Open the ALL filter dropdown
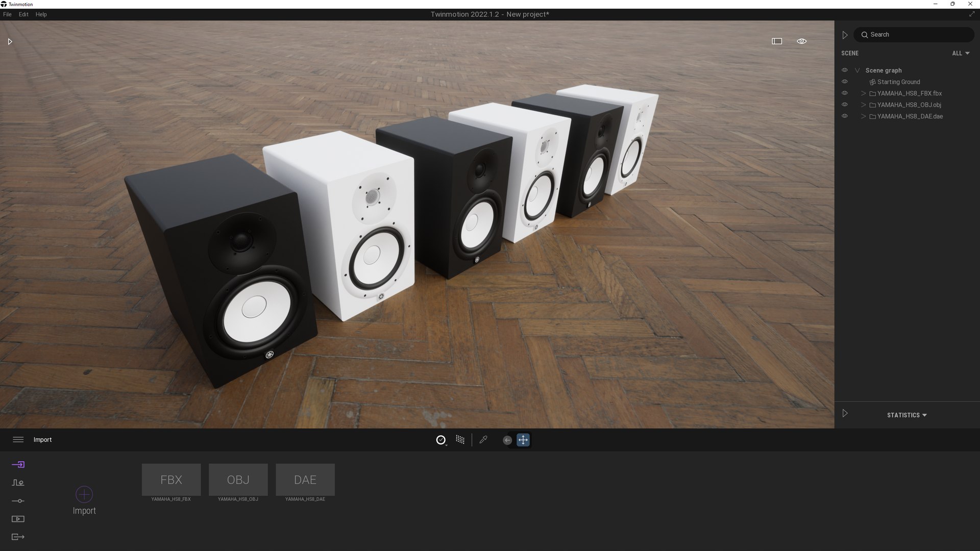Screen dimensions: 980x551 (x=961, y=53)
